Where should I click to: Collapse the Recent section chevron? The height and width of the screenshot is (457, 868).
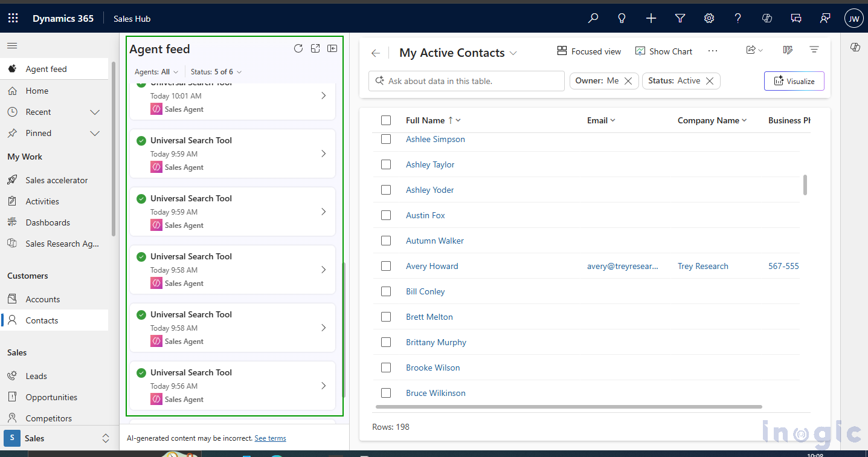point(94,111)
